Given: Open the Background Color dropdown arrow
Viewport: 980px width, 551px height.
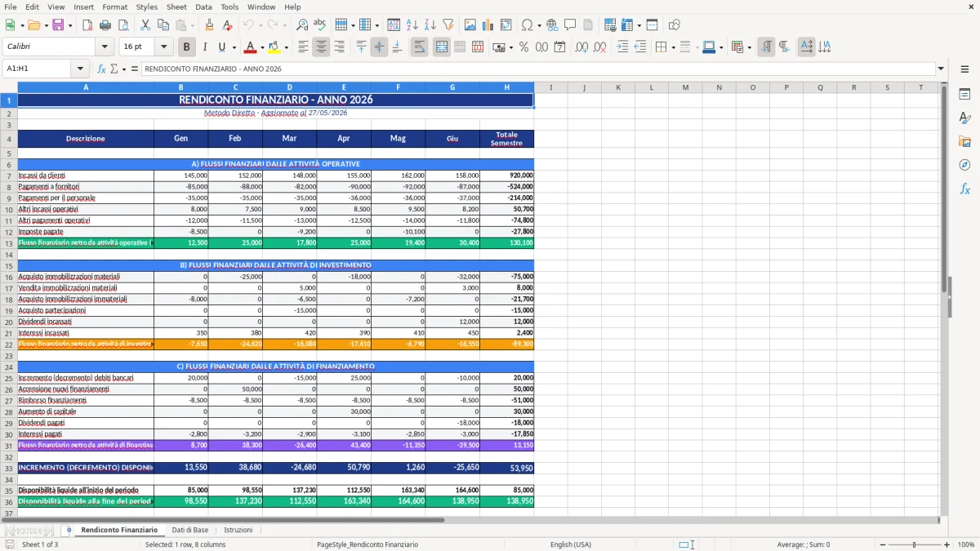Looking at the screenshot, I should 286,47.
